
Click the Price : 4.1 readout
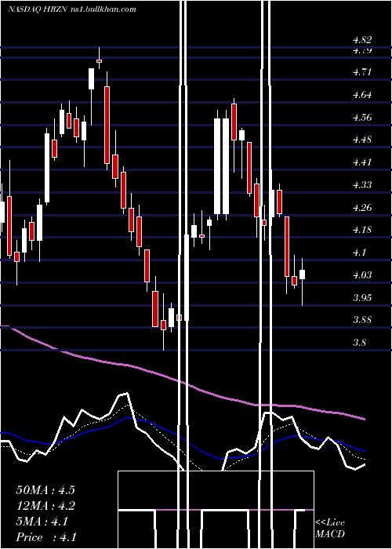[46, 537]
